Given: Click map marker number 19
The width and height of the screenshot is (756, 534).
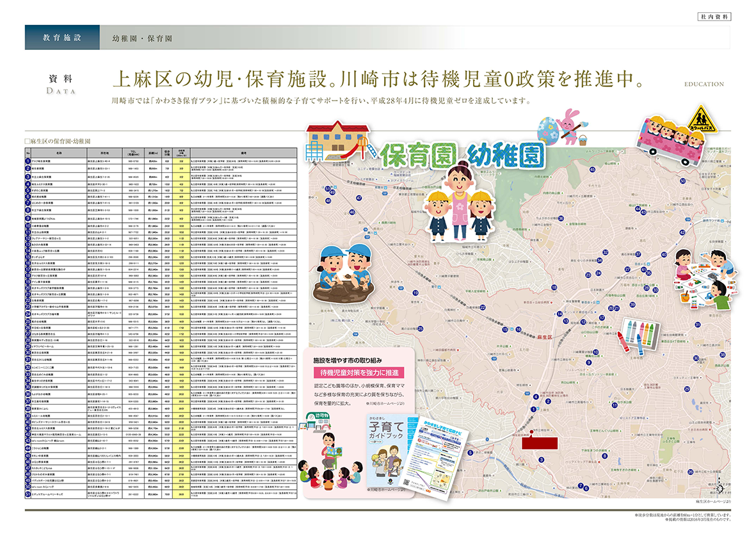Looking at the screenshot, I should pyautogui.click(x=415, y=293).
